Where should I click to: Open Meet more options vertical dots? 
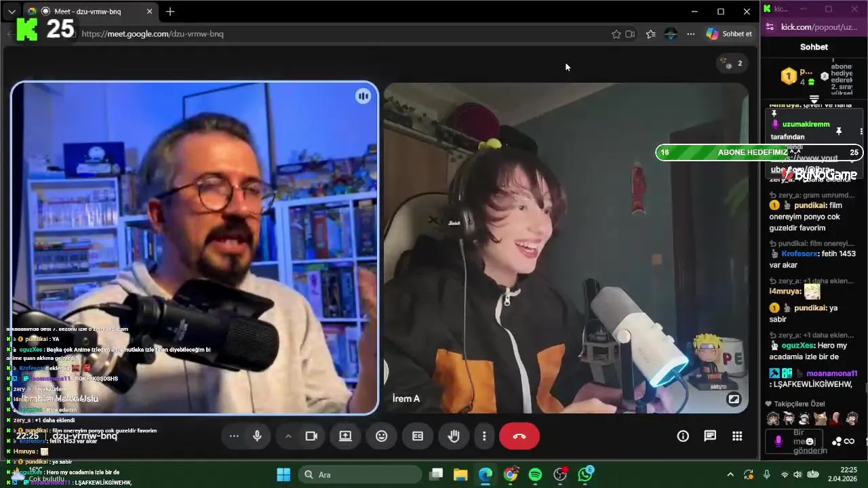tap(484, 436)
